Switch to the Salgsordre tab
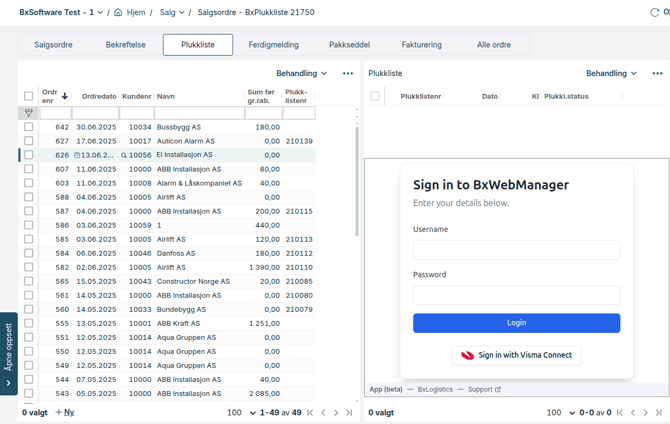670x424 pixels. (53, 45)
